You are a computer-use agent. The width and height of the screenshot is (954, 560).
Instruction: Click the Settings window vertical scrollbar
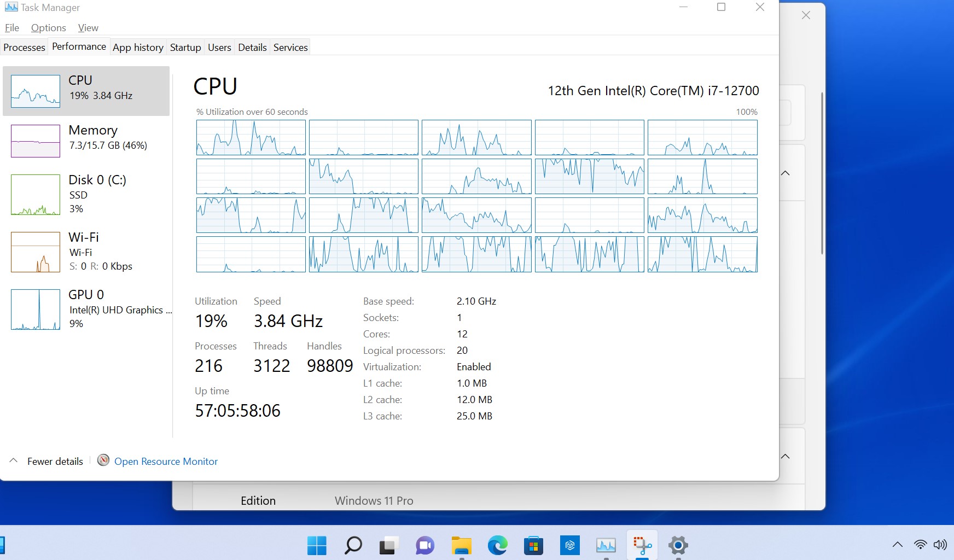(822, 173)
